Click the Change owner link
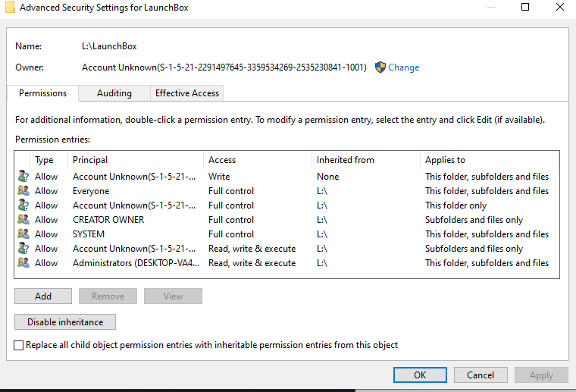 point(403,67)
